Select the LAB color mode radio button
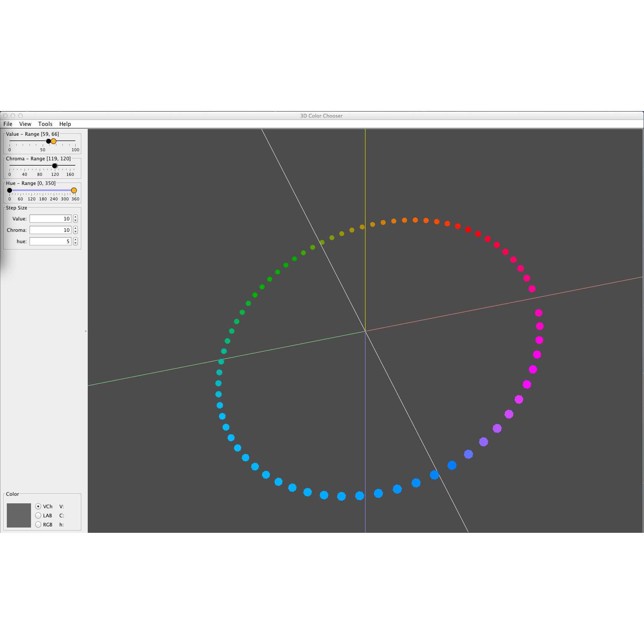644x644 pixels. (38, 515)
